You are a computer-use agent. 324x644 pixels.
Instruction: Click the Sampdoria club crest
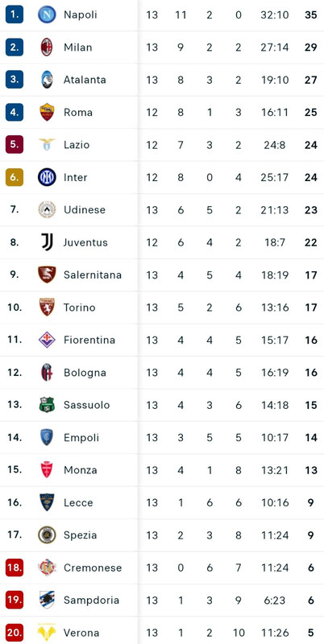point(47,600)
